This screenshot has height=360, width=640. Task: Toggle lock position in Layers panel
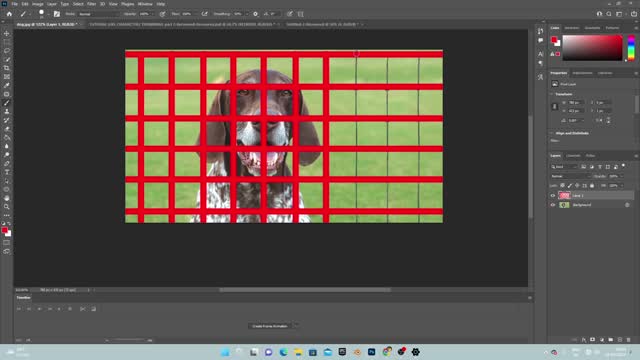tap(577, 186)
